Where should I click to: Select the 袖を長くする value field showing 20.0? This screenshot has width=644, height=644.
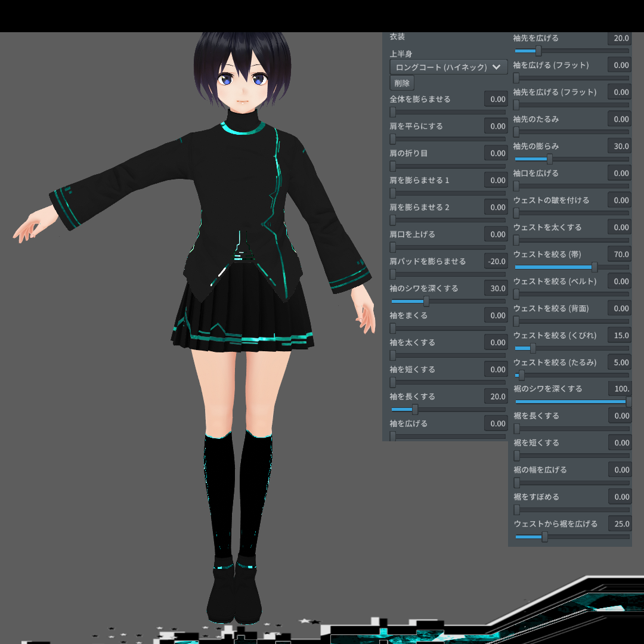[496, 396]
